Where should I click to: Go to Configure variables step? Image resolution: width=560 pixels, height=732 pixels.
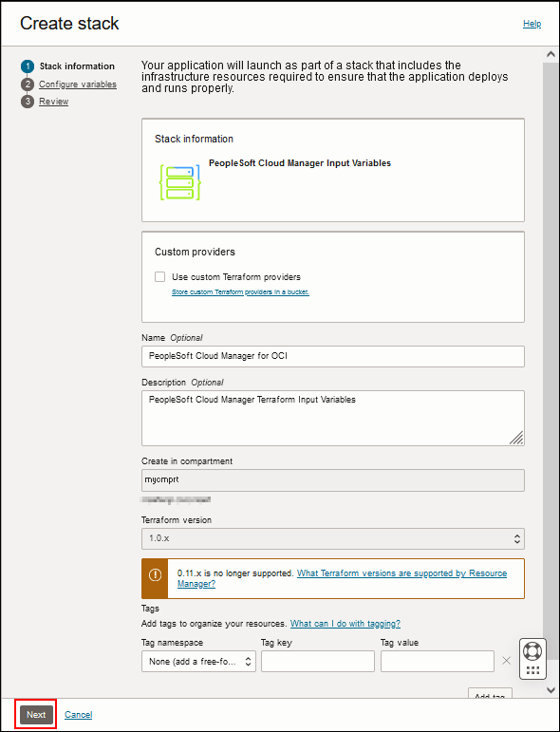(x=78, y=84)
